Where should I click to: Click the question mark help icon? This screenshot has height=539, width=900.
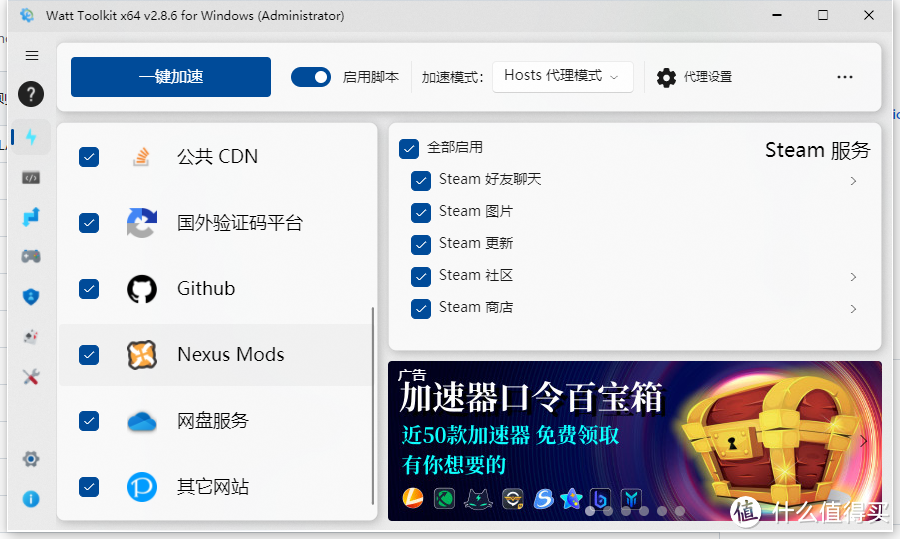point(31,94)
